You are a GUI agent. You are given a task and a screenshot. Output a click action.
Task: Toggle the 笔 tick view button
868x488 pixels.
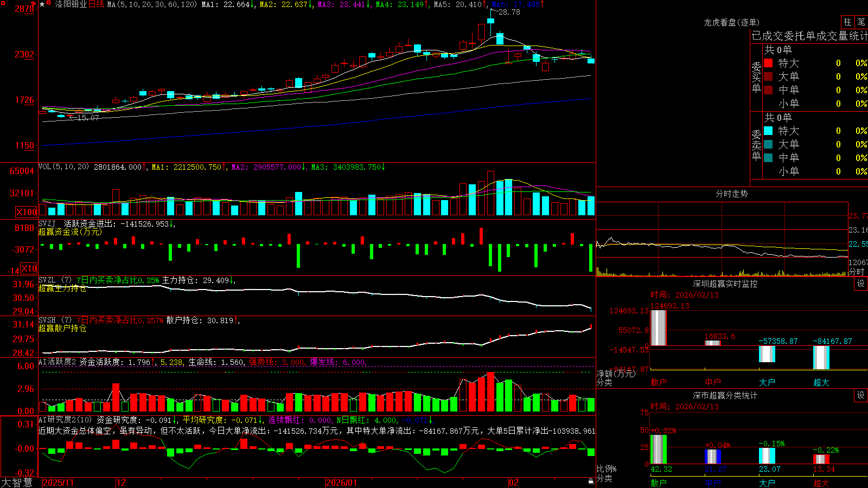(x=861, y=22)
